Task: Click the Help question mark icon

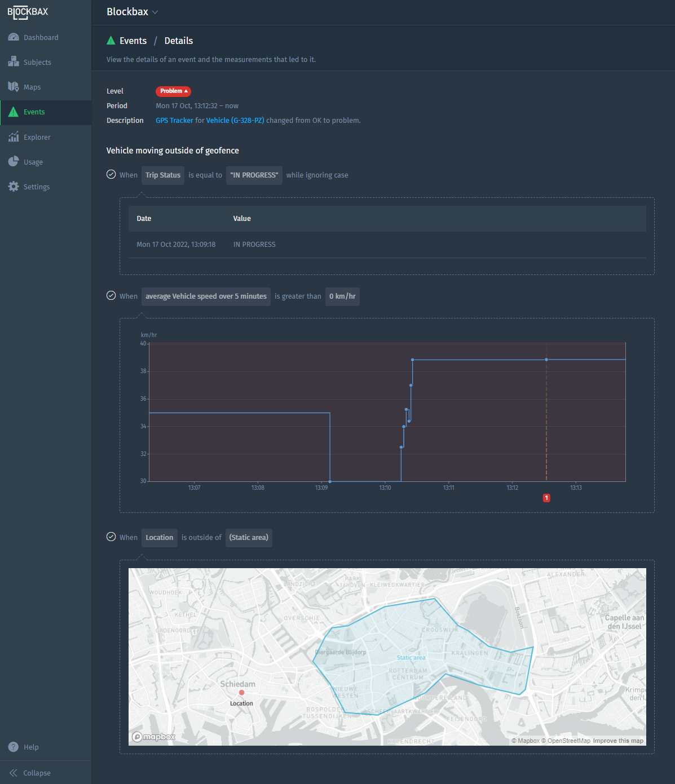Action: coord(14,747)
